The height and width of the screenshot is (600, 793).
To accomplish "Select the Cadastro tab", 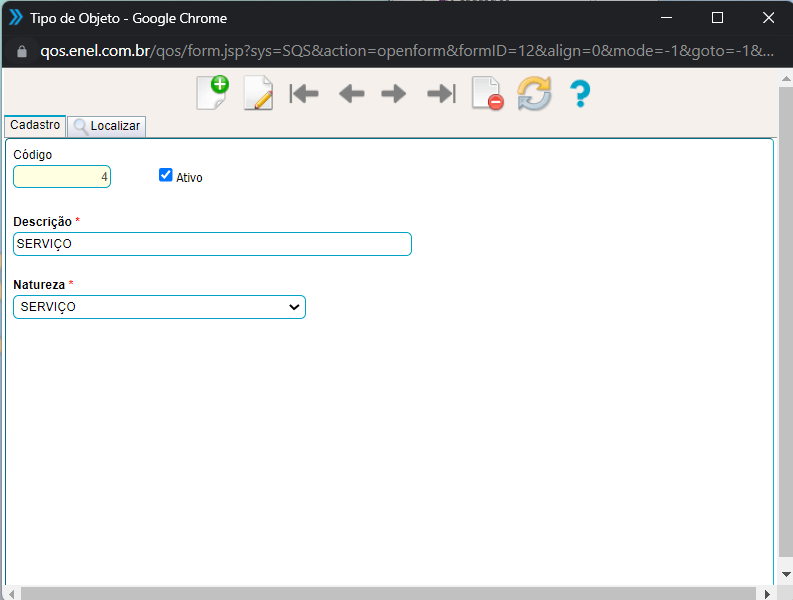I will coord(35,125).
